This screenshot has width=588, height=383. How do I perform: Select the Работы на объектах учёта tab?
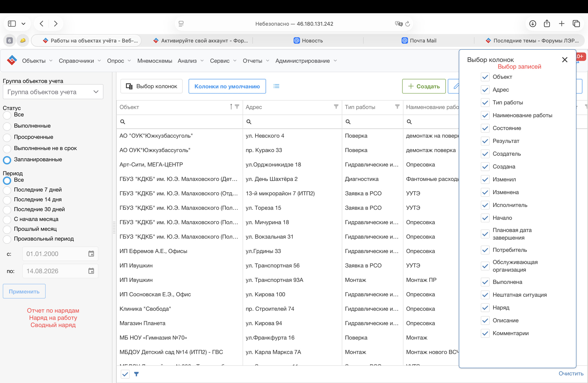[x=86, y=40]
